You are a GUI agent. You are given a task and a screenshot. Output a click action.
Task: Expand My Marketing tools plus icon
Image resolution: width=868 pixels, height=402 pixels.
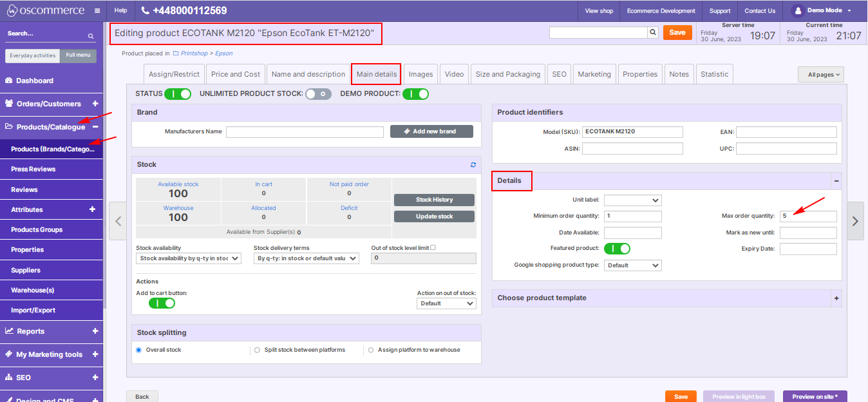[x=95, y=354]
